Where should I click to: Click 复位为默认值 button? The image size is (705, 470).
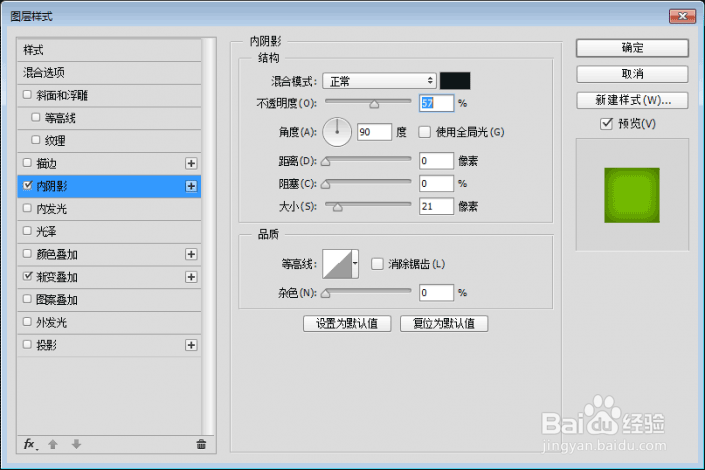(444, 323)
